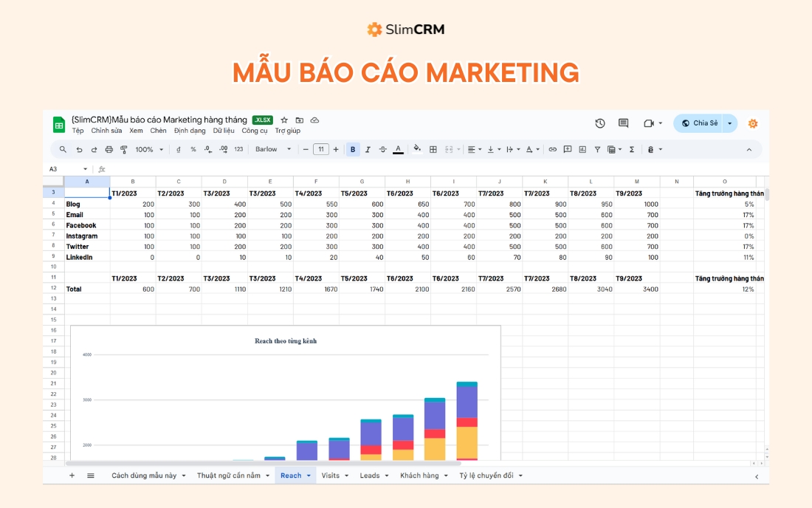Viewport: 812px width, 508px height.
Task: Open the Reach sheet tab menu
Action: tap(308, 475)
